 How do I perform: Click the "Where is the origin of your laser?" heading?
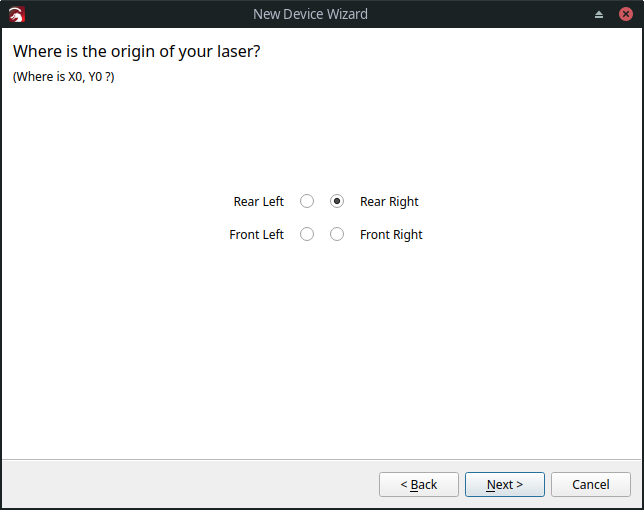pos(137,51)
